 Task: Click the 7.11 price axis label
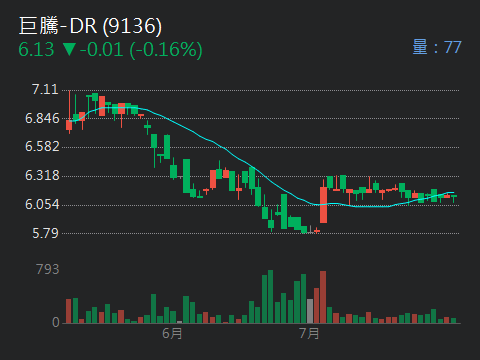(45, 89)
